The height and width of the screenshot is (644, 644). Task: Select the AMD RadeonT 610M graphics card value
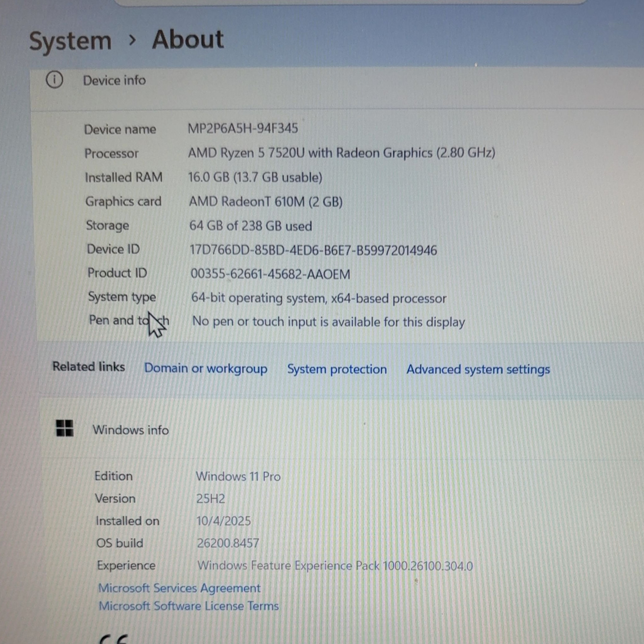(x=266, y=201)
